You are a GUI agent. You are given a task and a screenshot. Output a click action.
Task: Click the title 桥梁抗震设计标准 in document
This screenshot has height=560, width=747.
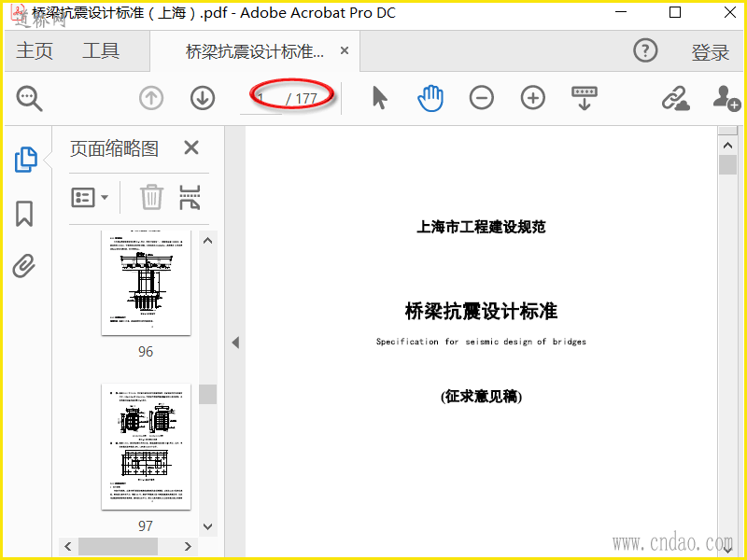(481, 312)
